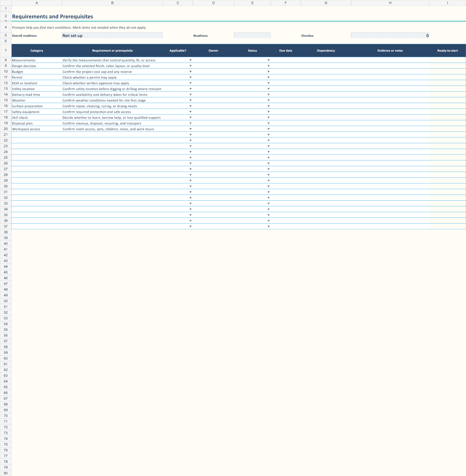This screenshot has width=466, height=476.
Task: Open Status dropdown in Skill check row
Action: click(268, 118)
